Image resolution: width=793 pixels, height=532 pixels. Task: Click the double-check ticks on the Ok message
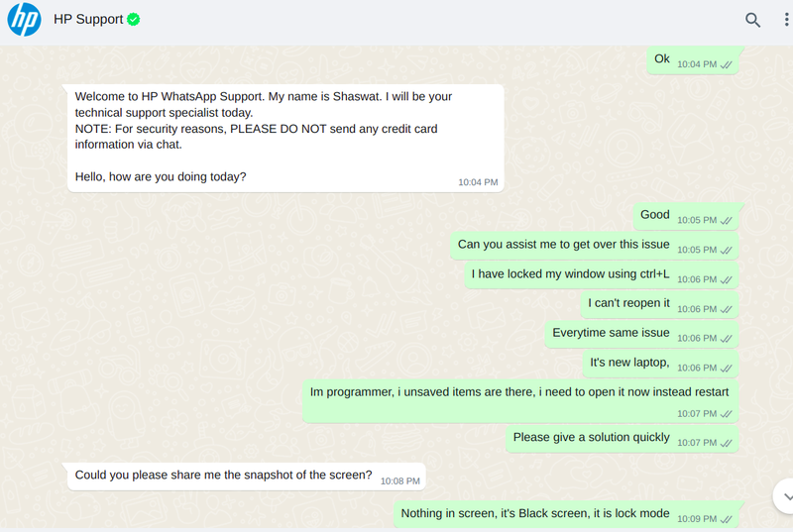click(727, 64)
